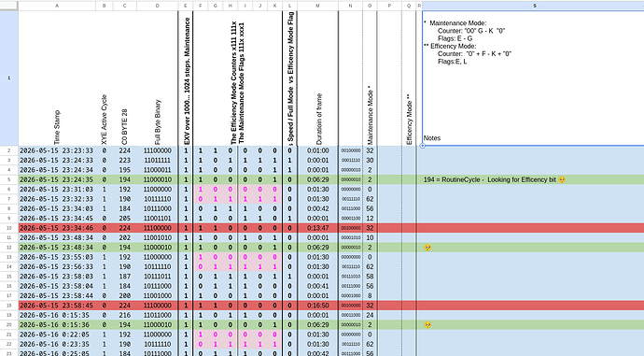Click CO BYTE value 202

point(124,237)
